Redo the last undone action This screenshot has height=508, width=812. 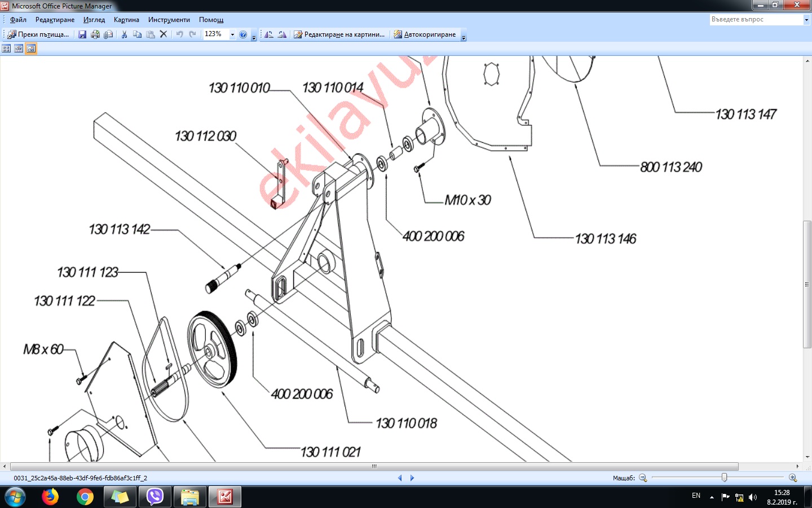tap(192, 34)
